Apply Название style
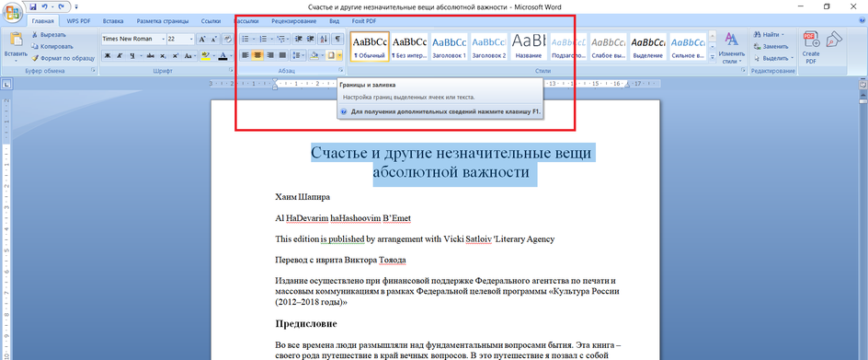 click(528, 46)
